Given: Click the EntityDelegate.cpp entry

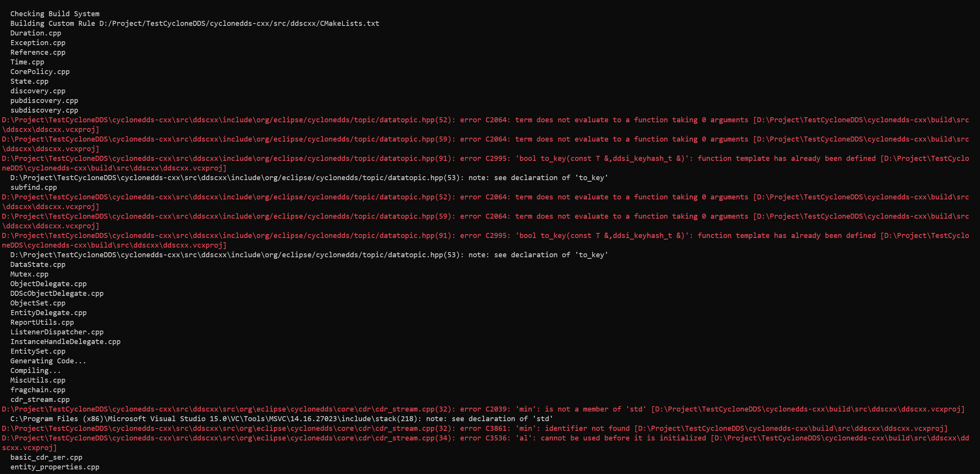Looking at the screenshot, I should point(48,312).
